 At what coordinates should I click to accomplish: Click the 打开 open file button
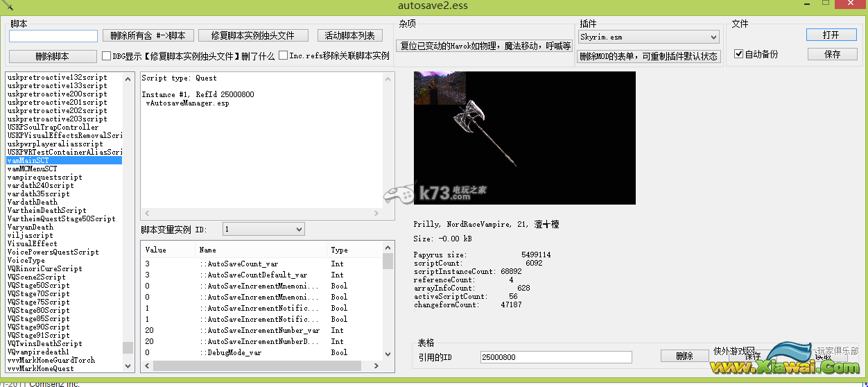(831, 35)
